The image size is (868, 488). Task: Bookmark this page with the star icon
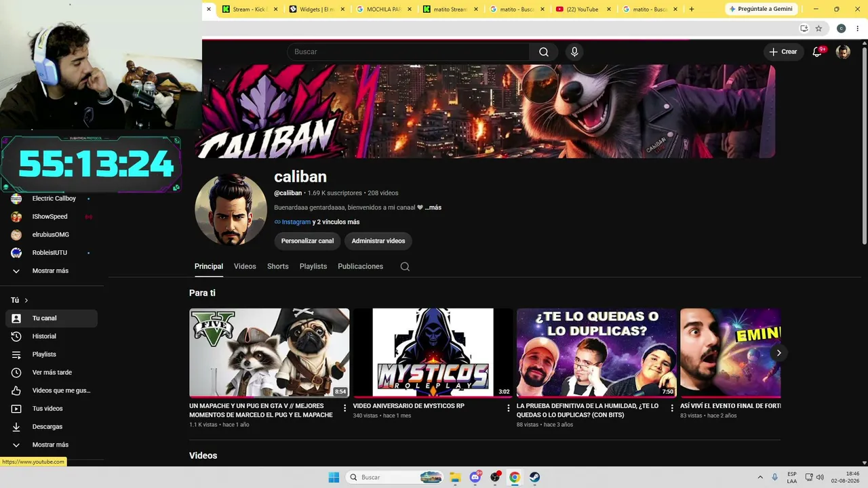[x=818, y=28]
